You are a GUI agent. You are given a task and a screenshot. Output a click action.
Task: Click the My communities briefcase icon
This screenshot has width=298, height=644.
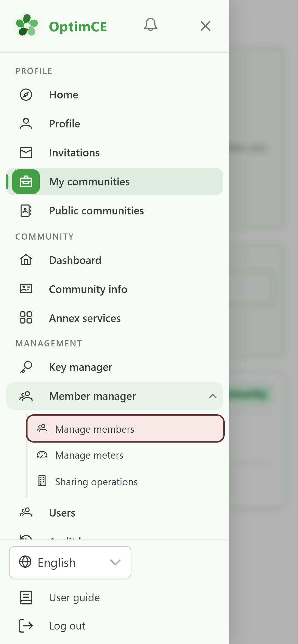(x=26, y=182)
